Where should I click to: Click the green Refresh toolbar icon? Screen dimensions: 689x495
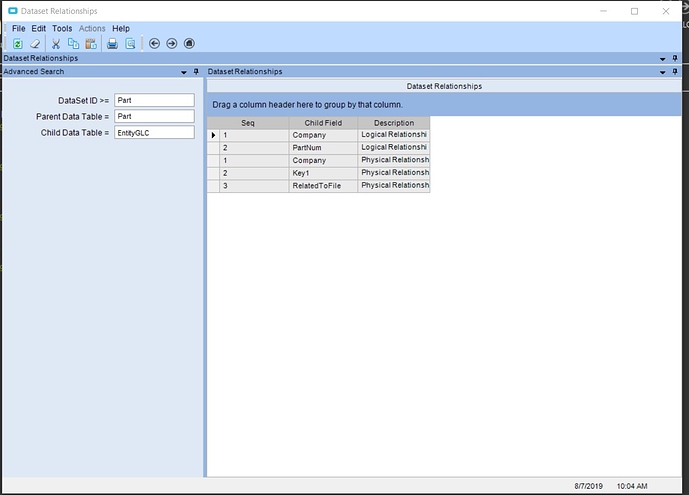(18, 43)
